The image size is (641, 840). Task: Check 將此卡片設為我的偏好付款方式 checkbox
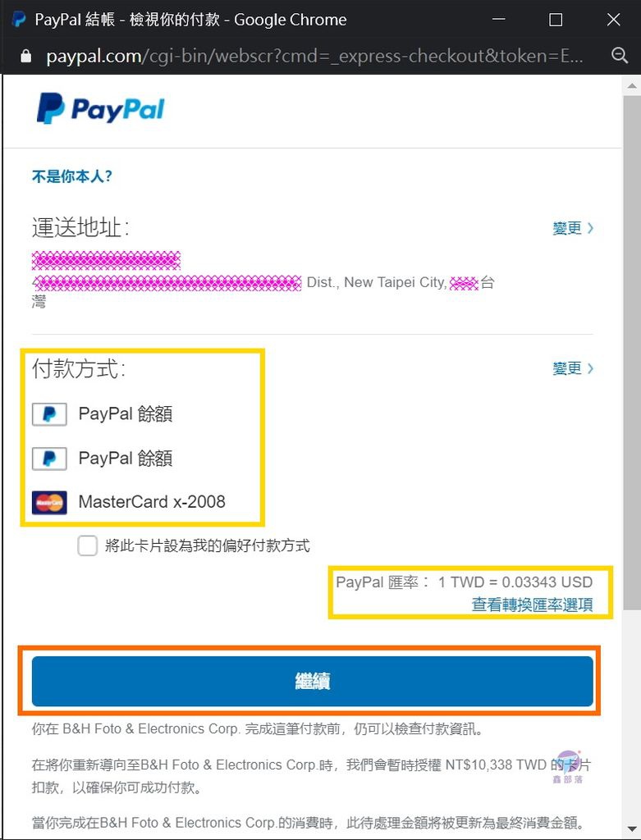(87, 546)
